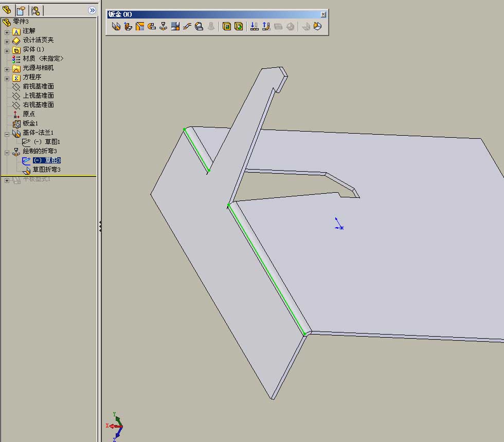This screenshot has width=504, height=442.
Task: Click the grayed Insert Bends icon
Action: [305, 26]
